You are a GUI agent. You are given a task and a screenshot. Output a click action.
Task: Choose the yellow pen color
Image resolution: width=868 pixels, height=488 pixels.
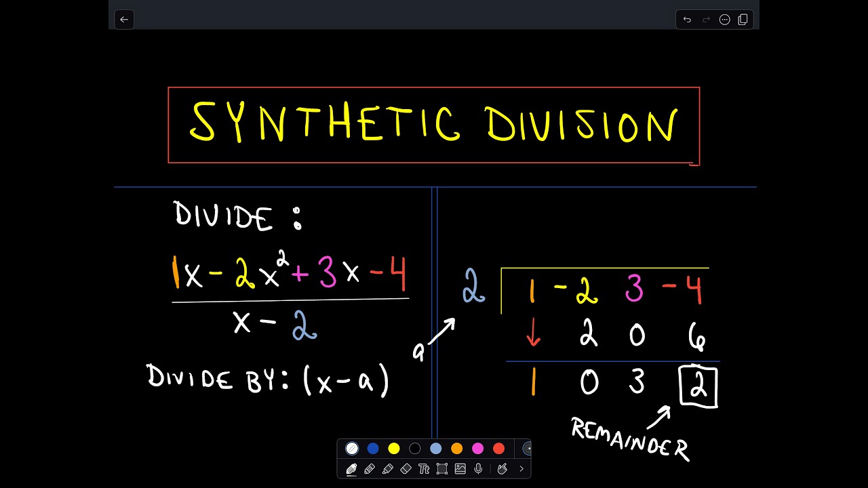pos(394,448)
